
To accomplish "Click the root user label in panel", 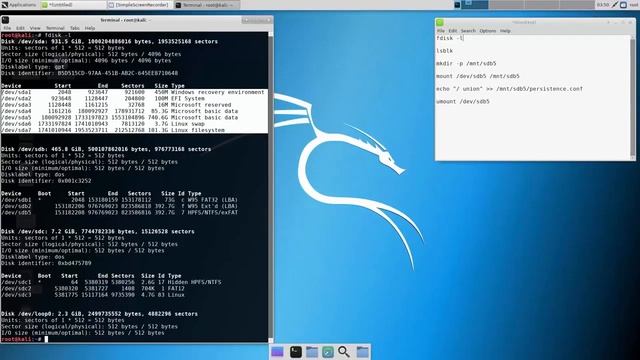I will point(634,5).
